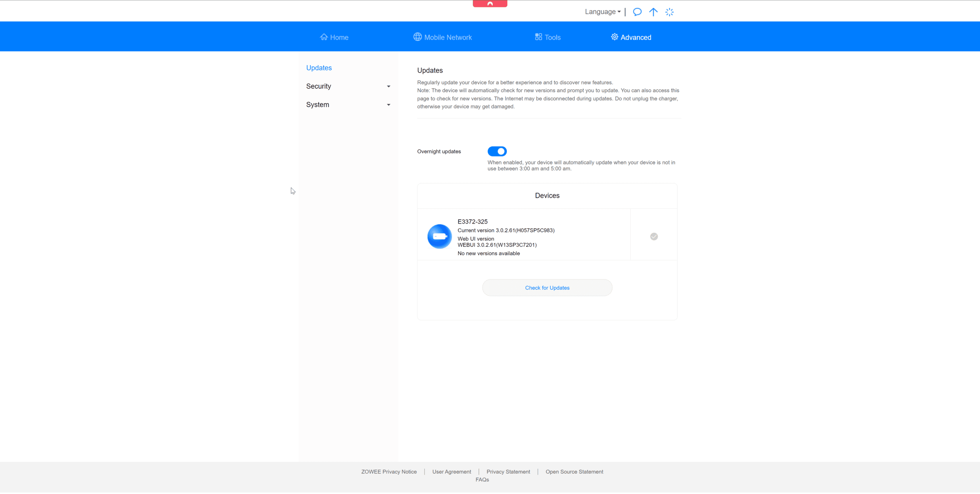The image size is (980, 494).
Task: Switch to the Mobile Network tab
Action: (x=448, y=37)
